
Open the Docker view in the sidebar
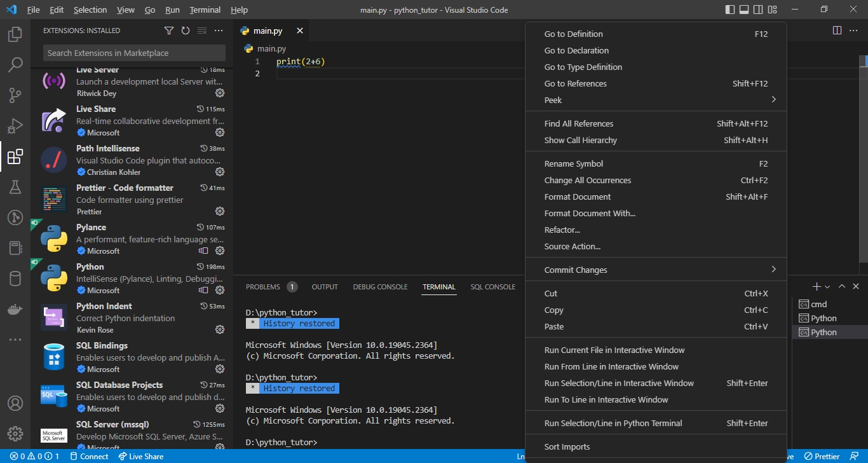pyautogui.click(x=15, y=310)
